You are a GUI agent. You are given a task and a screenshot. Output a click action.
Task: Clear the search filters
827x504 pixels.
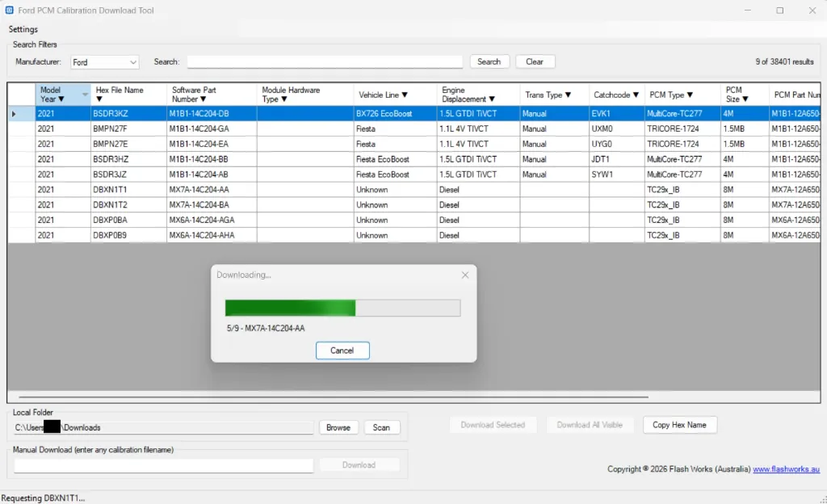[x=534, y=61]
